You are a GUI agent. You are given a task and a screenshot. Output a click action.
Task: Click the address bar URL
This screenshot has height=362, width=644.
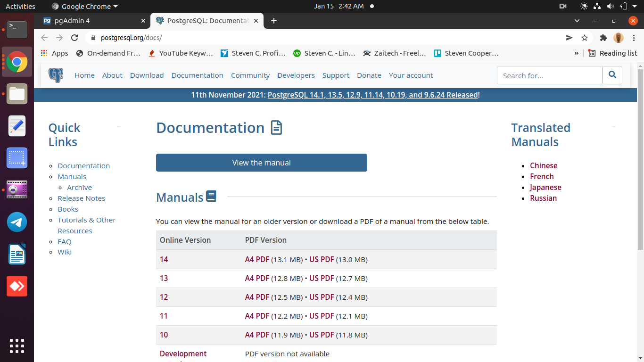[131, 38]
